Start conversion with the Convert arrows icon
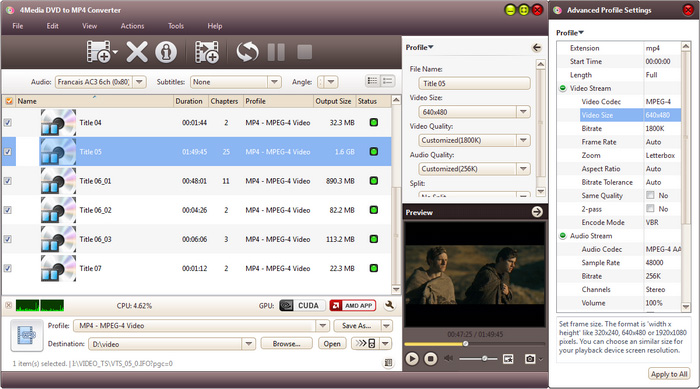 (247, 52)
